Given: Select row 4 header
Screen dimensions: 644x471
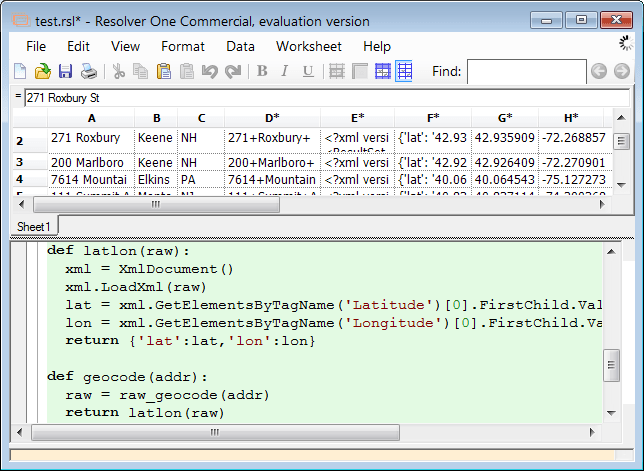Looking at the screenshot, I should [30, 179].
